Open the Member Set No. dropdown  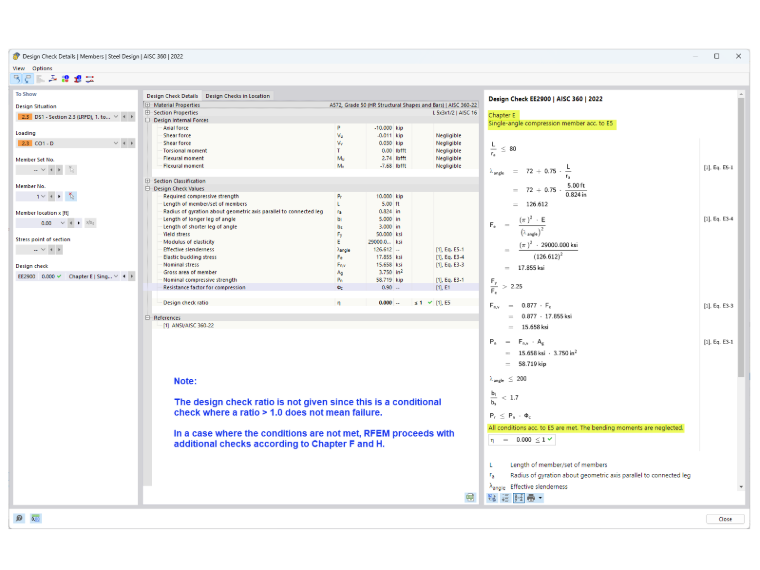click(43, 170)
